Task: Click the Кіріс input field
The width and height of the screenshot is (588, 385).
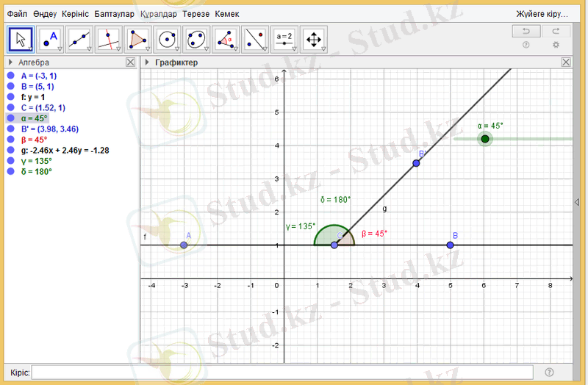Action: [282, 373]
